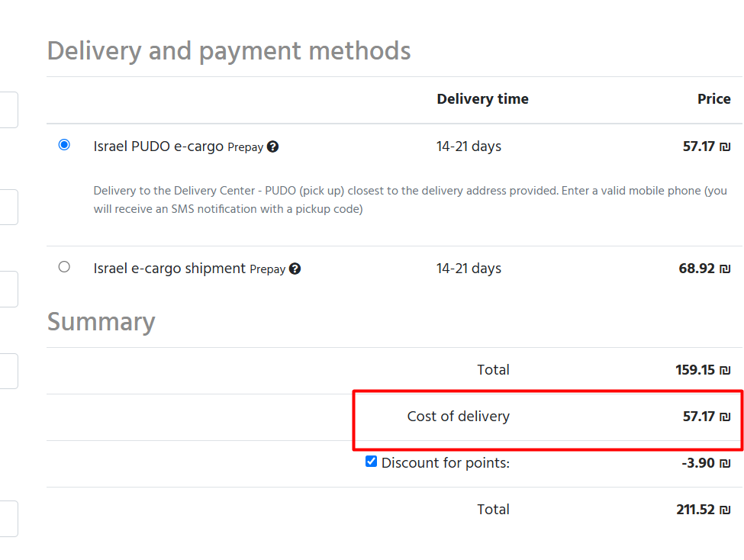This screenshot has width=744, height=560.
Task: Click shekel symbol next to -3.90 discount
Action: [x=725, y=463]
